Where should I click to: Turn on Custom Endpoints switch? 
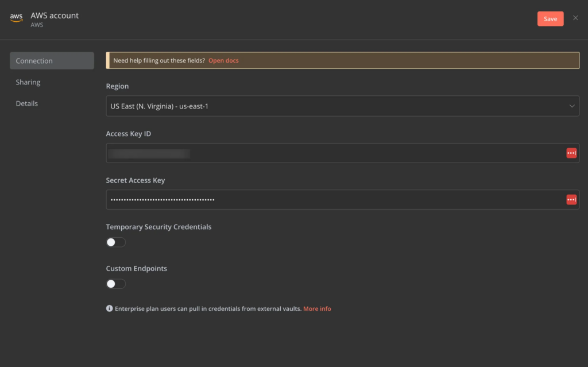115,284
